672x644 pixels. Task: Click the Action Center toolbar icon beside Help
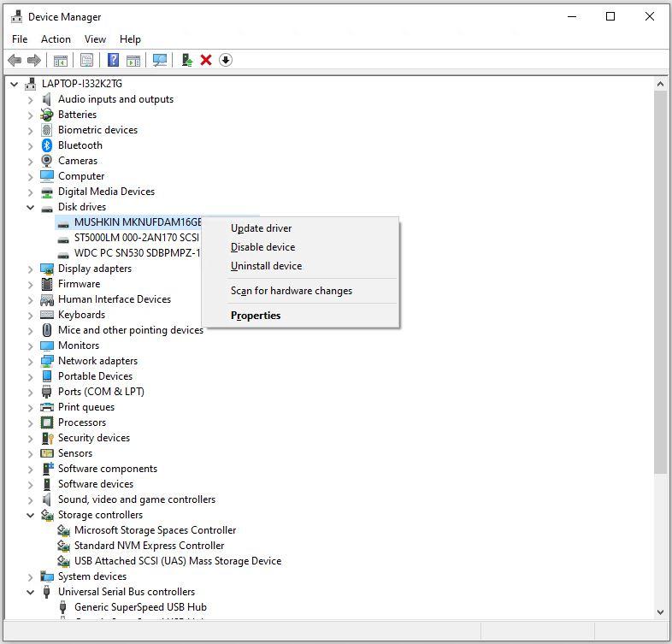(x=133, y=60)
